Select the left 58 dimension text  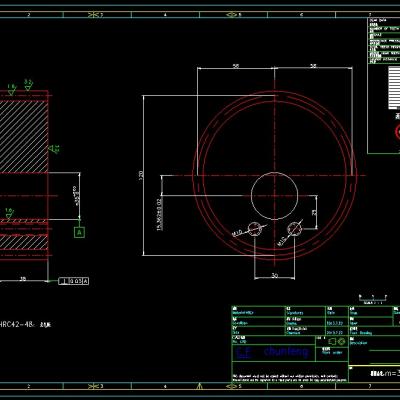click(x=236, y=66)
